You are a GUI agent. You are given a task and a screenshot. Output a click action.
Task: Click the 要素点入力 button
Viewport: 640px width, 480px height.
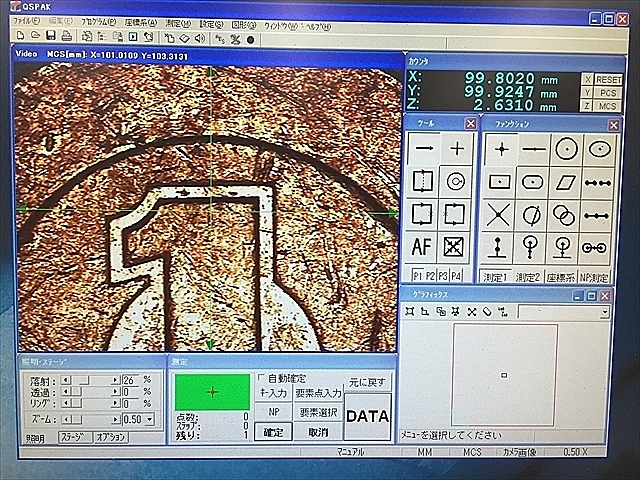[x=318, y=393]
